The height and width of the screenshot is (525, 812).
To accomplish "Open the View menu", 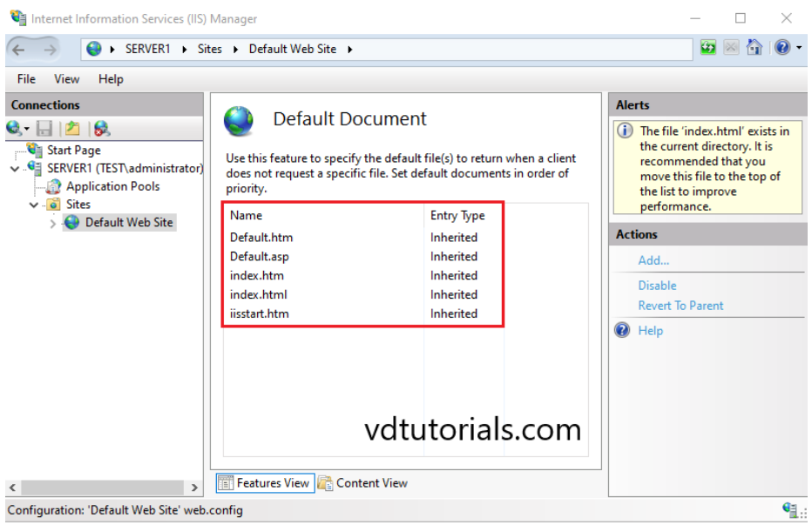I will point(66,78).
